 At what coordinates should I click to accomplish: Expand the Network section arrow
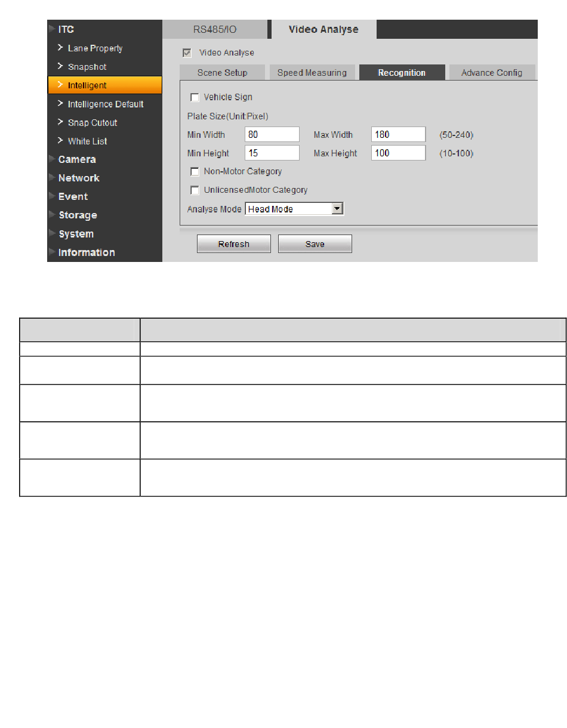pos(53,178)
